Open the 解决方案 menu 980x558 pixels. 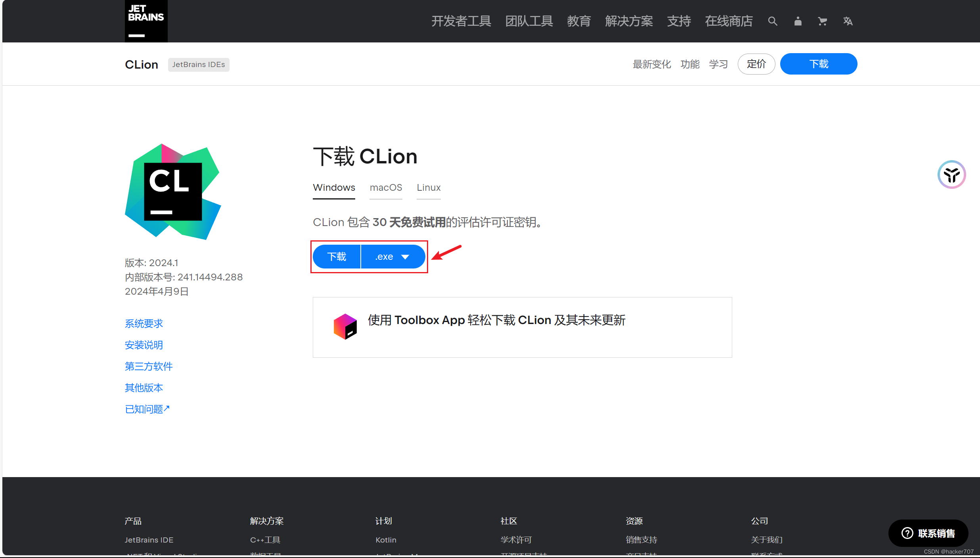click(629, 21)
